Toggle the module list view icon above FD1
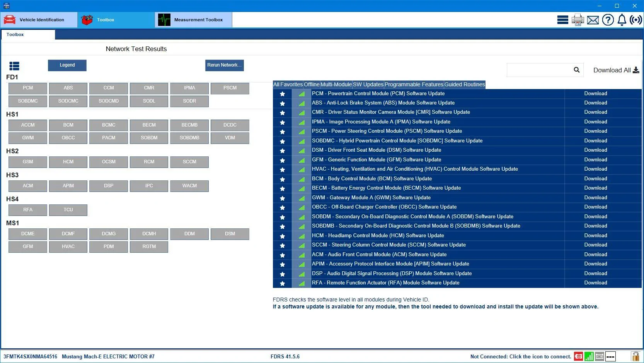Viewport: 644px width, 363px height. [x=14, y=66]
